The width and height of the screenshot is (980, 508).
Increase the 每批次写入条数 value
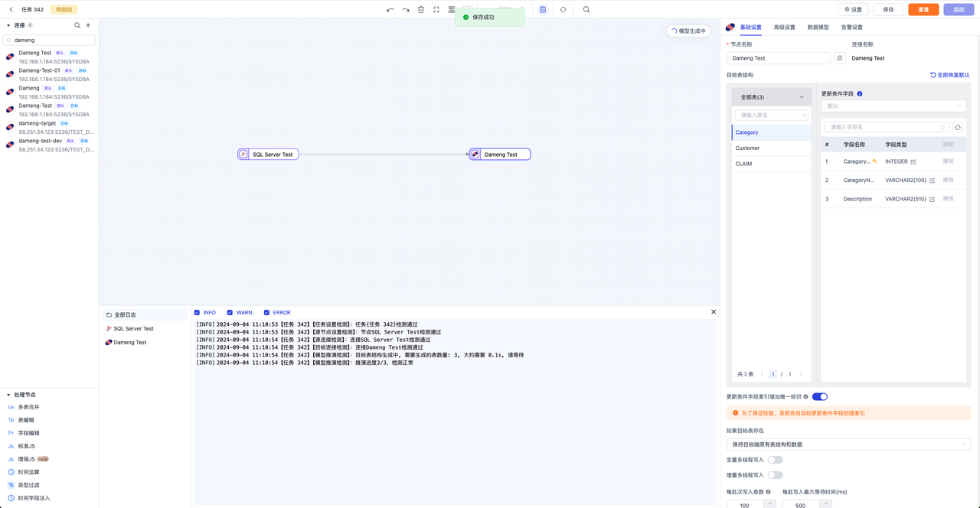click(769, 503)
